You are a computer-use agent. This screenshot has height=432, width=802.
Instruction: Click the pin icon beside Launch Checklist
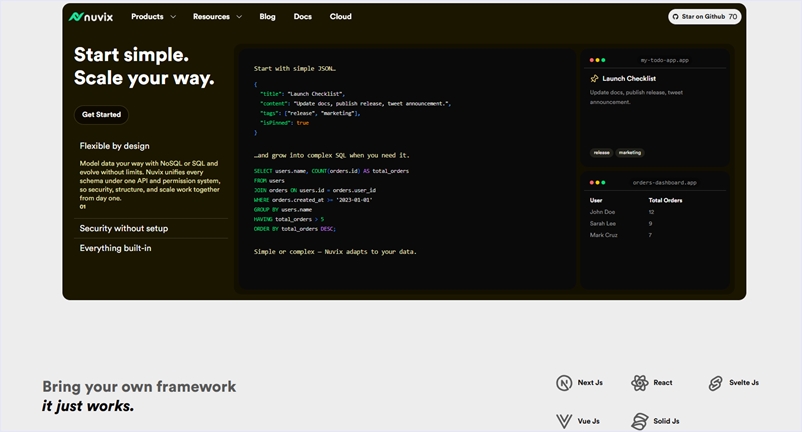[594, 78]
